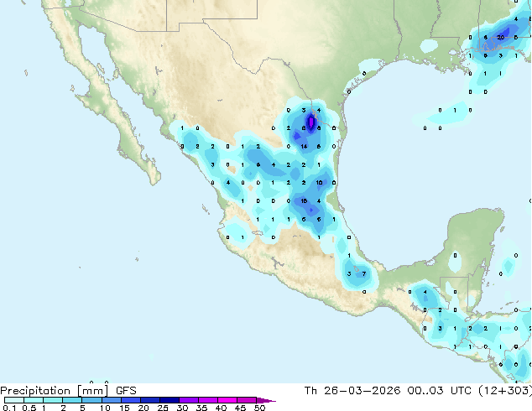Click the "50" legend scale label
The width and height of the screenshot is (532, 411).
pos(259,408)
